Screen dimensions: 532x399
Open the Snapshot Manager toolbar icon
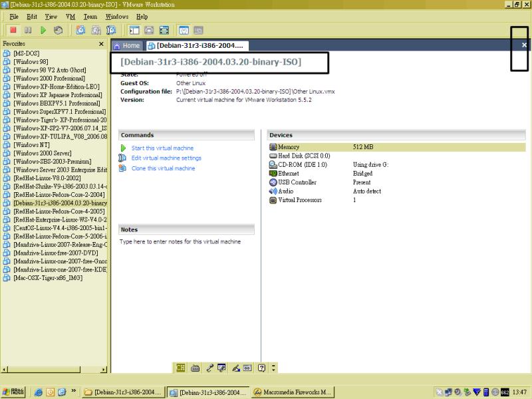tap(111, 30)
